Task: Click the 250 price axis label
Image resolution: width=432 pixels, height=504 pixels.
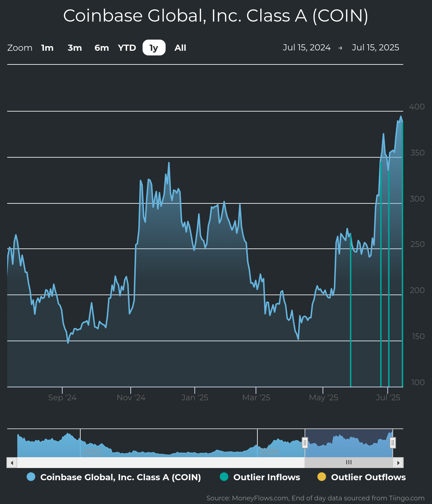Action: [418, 244]
